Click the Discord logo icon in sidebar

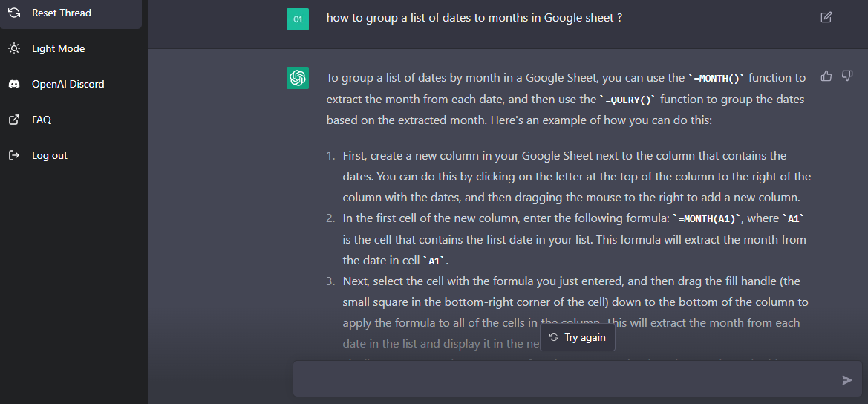pos(13,84)
